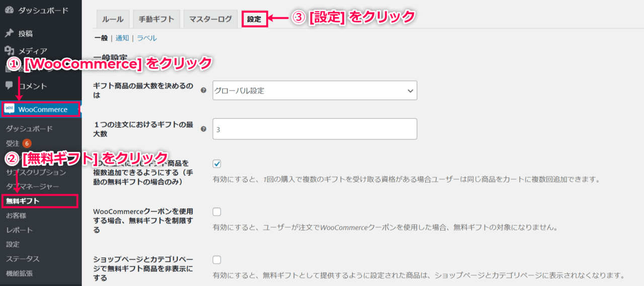Uncheck the multiple same gift products checkbox
644x286 pixels.
[x=217, y=164]
